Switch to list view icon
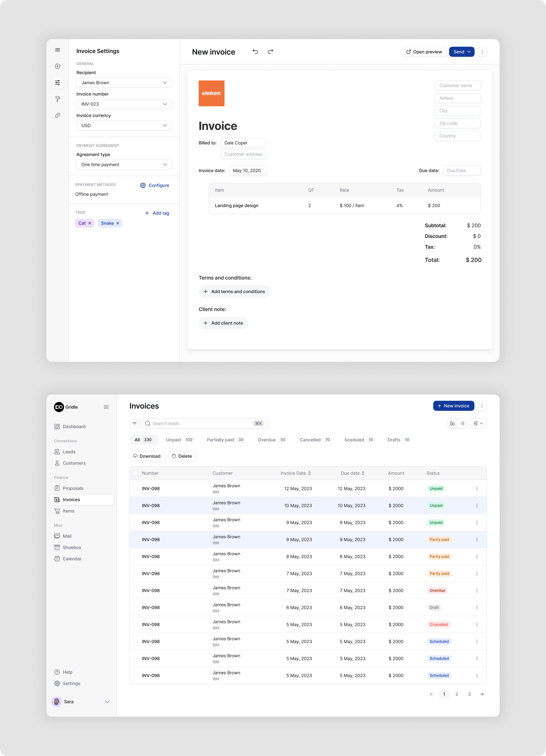The image size is (546, 756). coord(462,423)
